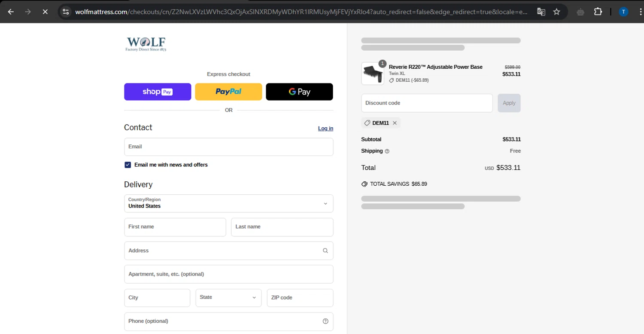The height and width of the screenshot is (334, 644).
Task: Click the browser forward arrow
Action: pos(28,12)
